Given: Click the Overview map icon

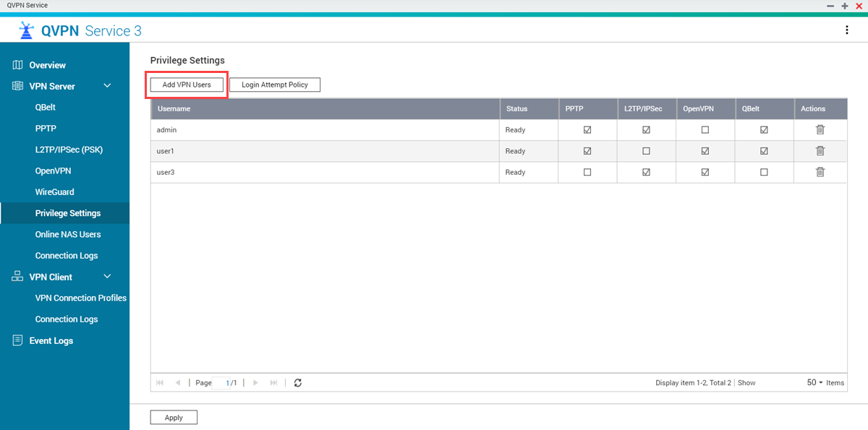Looking at the screenshot, I should [18, 65].
